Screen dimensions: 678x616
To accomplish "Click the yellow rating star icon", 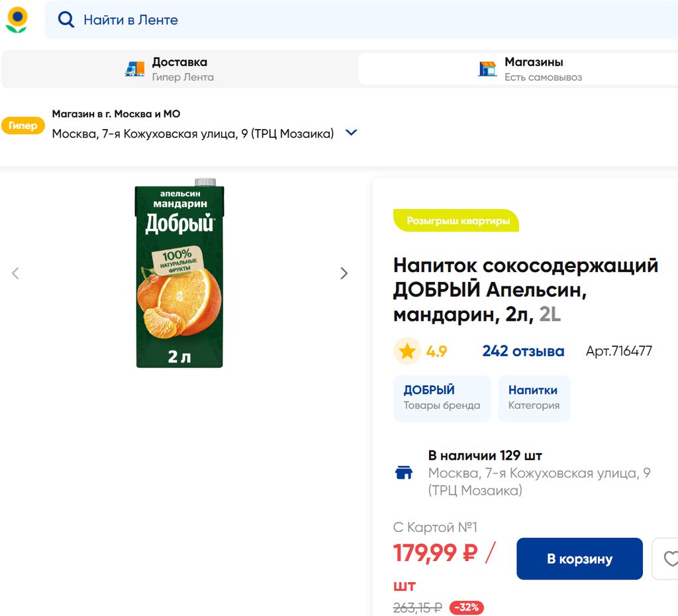I will tap(407, 351).
